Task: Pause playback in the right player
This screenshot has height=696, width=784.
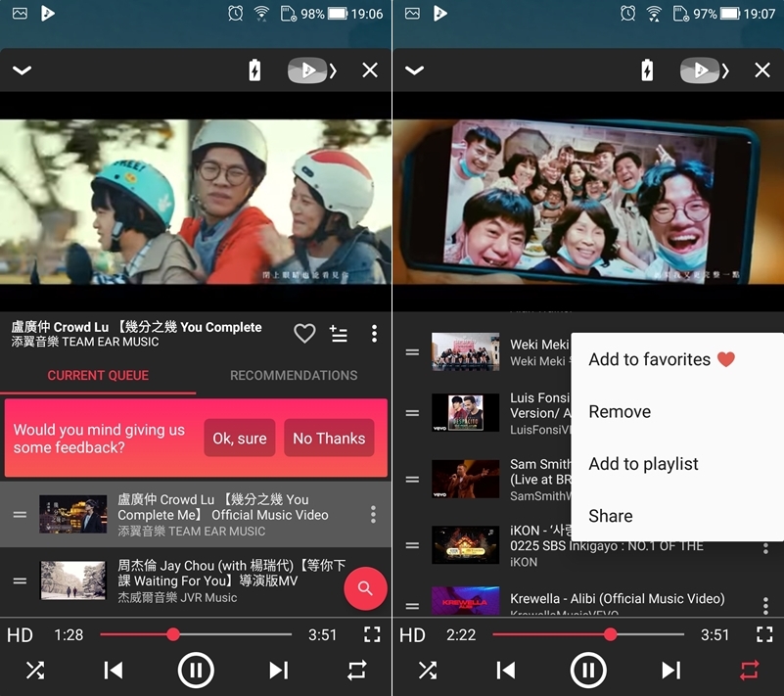Action: [588, 671]
